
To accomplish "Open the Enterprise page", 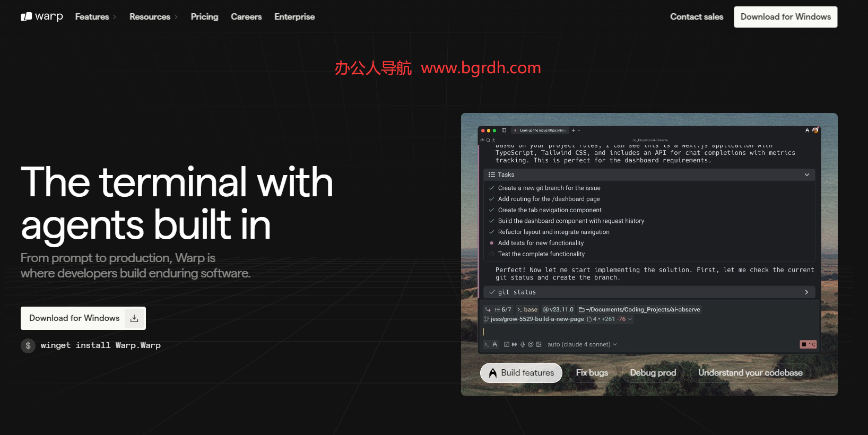I will [294, 17].
